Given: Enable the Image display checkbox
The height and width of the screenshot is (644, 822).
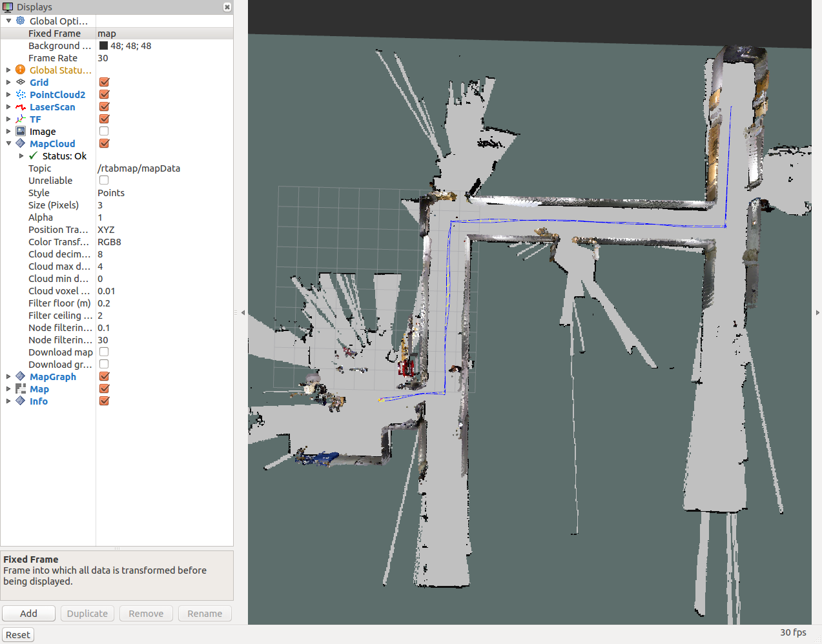Looking at the screenshot, I should click(104, 132).
